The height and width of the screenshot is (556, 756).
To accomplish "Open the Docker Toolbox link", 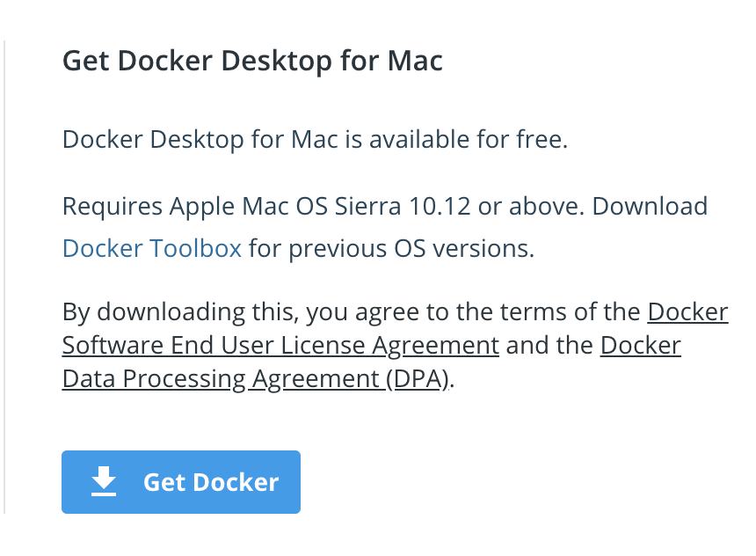I will pyautogui.click(x=152, y=249).
